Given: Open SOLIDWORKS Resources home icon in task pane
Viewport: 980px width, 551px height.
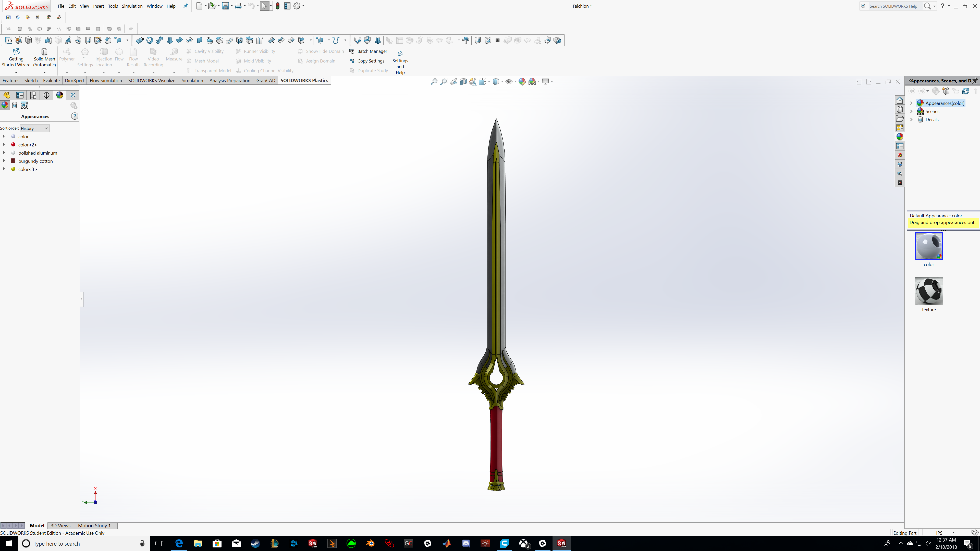Looking at the screenshot, I should pos(900,100).
